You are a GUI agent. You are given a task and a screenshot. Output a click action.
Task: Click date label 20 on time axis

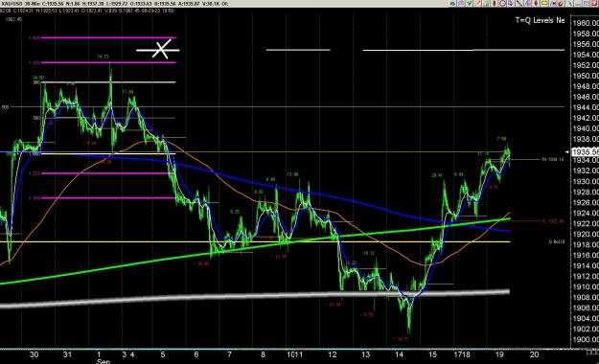(534, 354)
